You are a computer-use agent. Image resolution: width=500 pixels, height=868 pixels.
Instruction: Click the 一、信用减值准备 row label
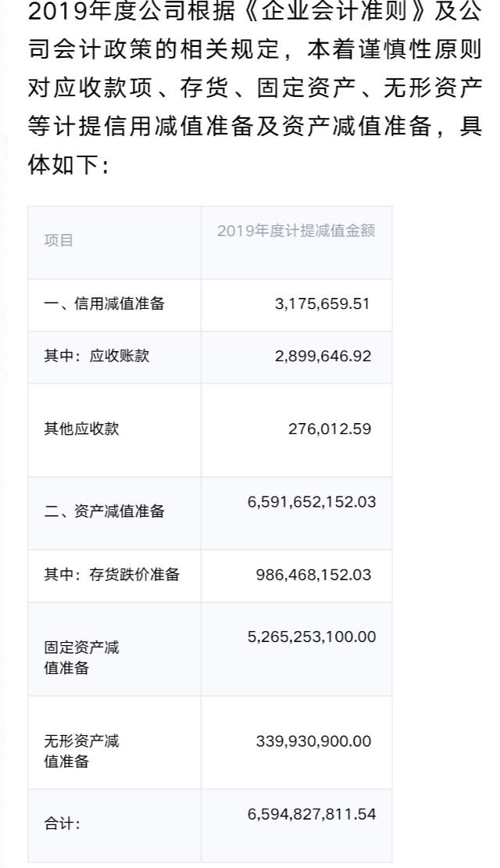tap(104, 304)
